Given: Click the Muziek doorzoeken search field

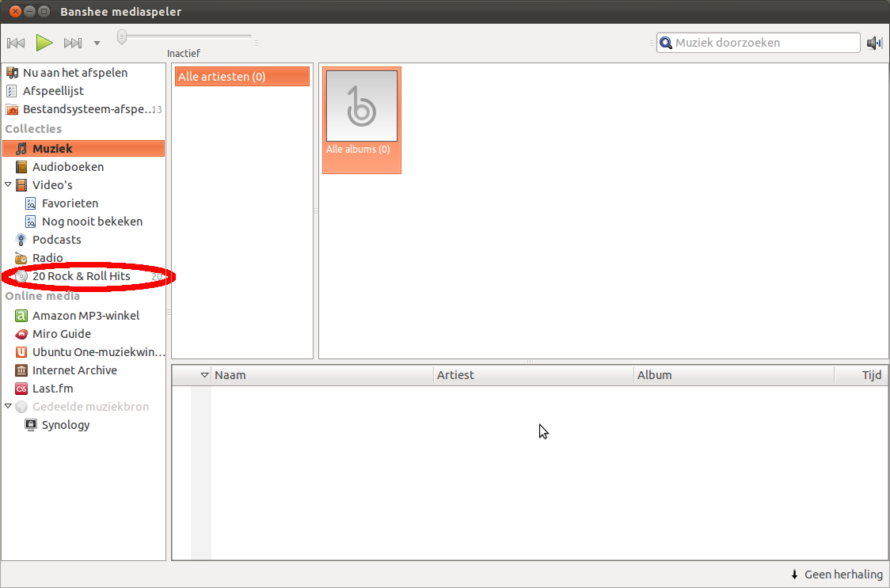Looking at the screenshot, I should (764, 43).
